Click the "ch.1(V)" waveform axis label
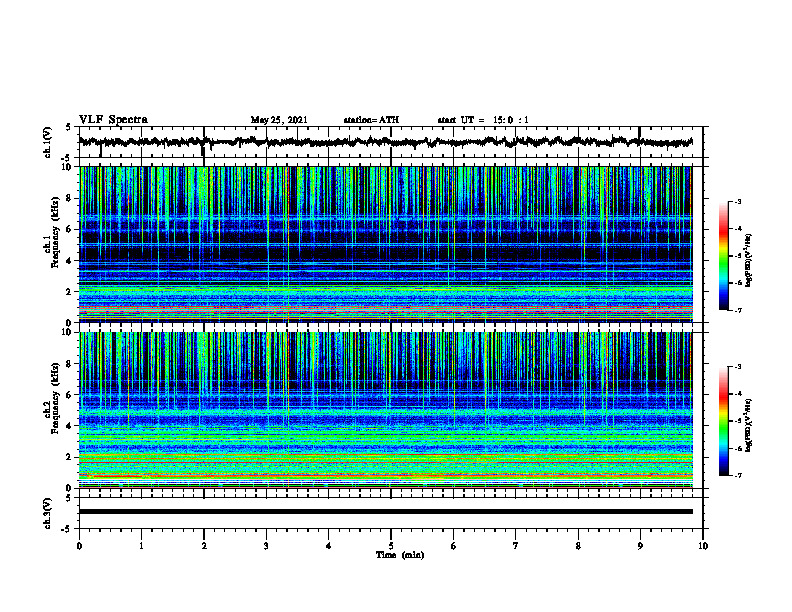Screen dimensions: 792x612 click(x=47, y=142)
